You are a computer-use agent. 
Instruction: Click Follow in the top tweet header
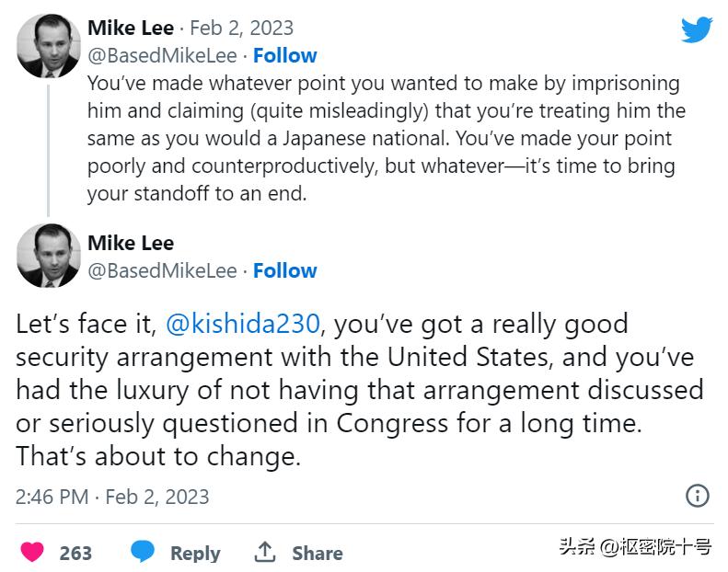285,55
